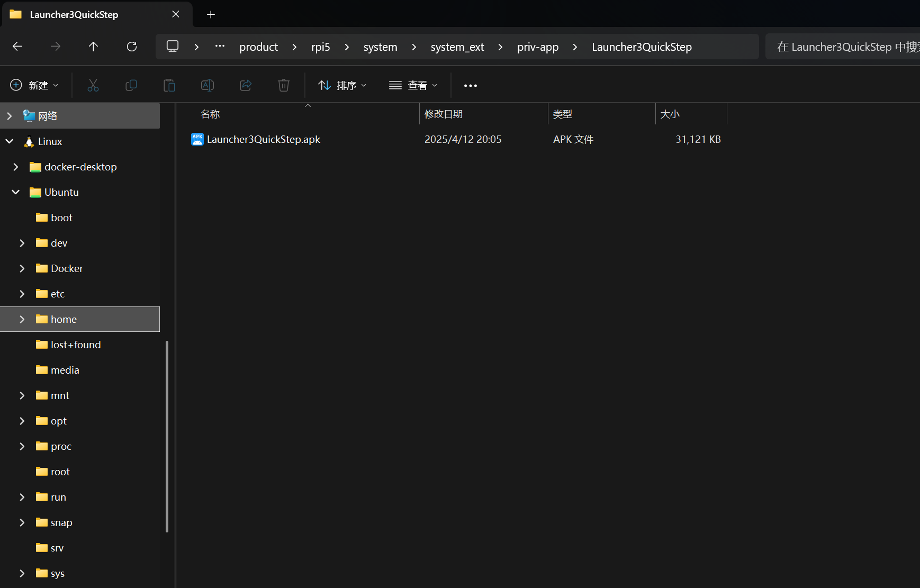Select Launcher3QuickStep.apk file name
920x588 pixels.
coord(264,139)
